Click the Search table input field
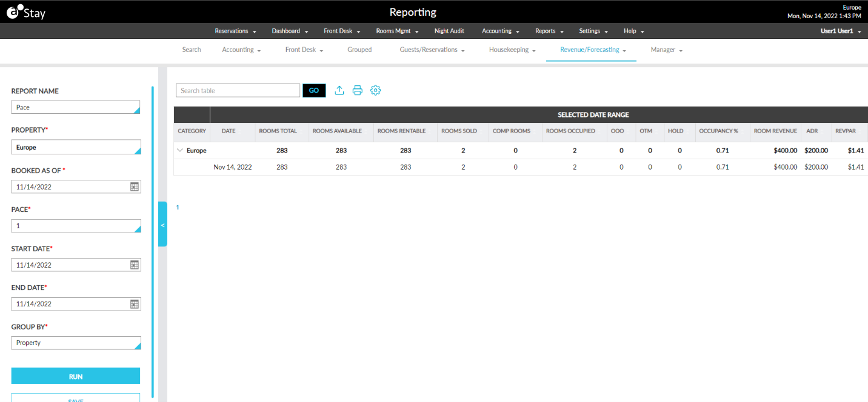 click(x=238, y=90)
